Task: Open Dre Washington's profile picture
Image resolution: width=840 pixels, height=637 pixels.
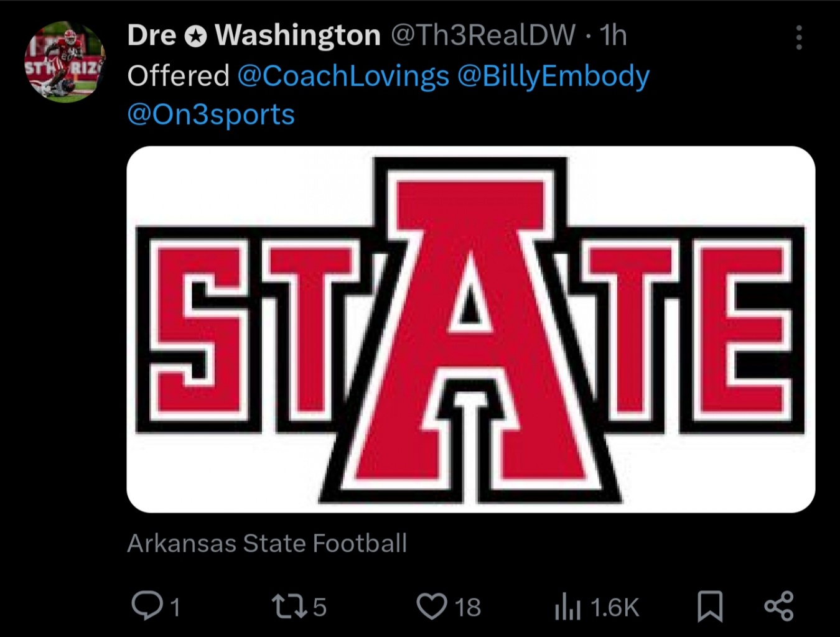Action: tap(65, 62)
